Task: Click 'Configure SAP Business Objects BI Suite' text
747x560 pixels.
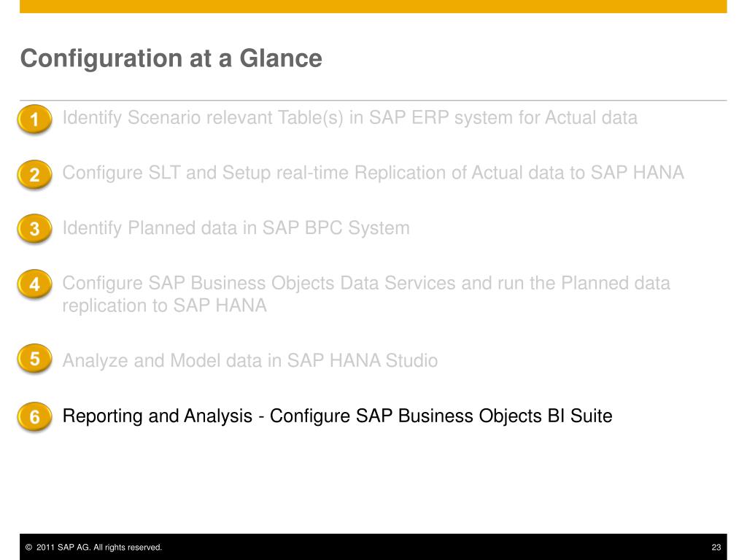Action: point(441,416)
